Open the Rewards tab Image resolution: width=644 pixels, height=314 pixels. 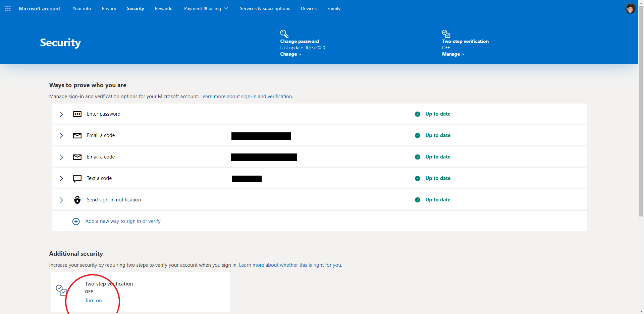coord(163,8)
